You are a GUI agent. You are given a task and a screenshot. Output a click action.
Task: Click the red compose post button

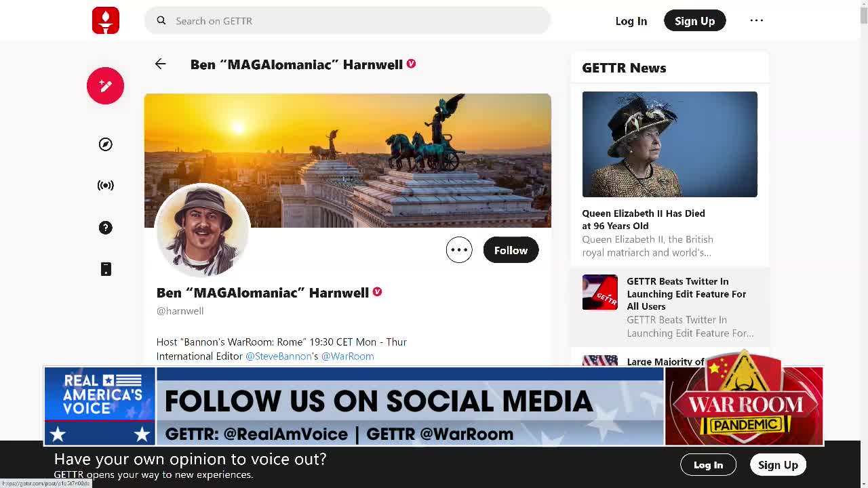[105, 85]
